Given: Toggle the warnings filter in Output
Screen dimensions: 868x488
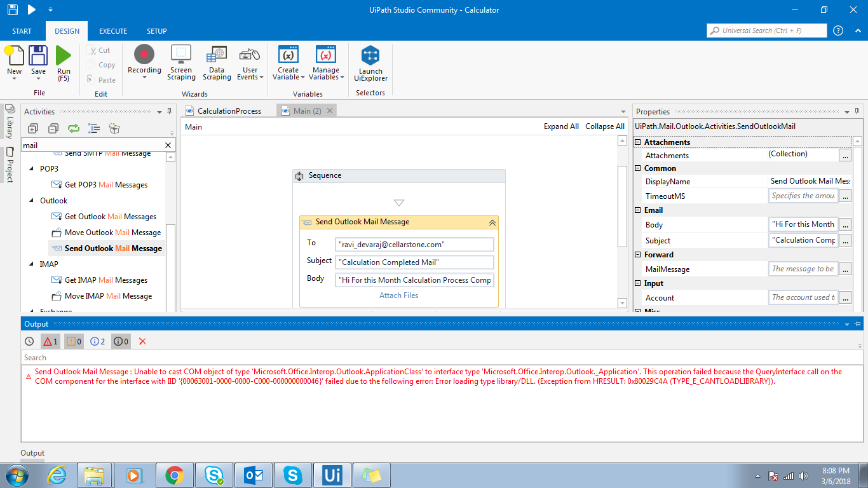Looking at the screenshot, I should click(74, 341).
